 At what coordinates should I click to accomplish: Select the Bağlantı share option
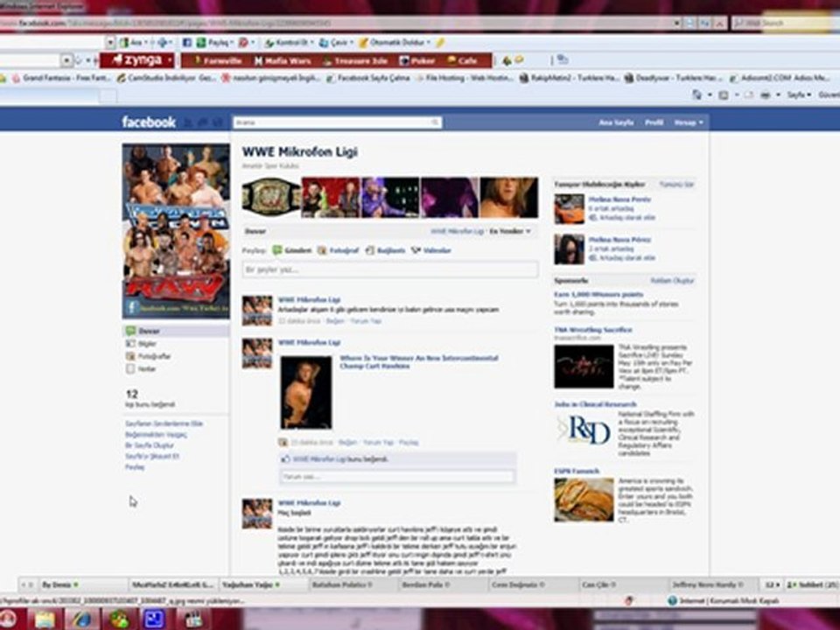click(x=386, y=250)
